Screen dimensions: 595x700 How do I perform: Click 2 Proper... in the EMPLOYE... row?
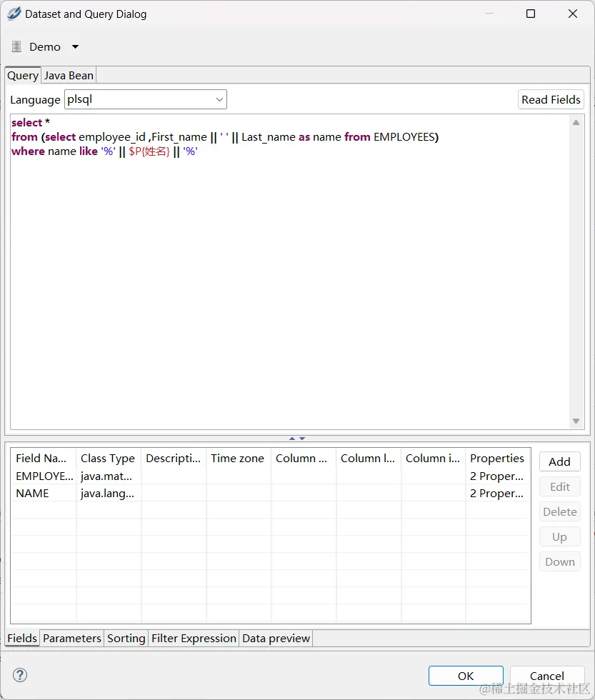pyautogui.click(x=497, y=476)
